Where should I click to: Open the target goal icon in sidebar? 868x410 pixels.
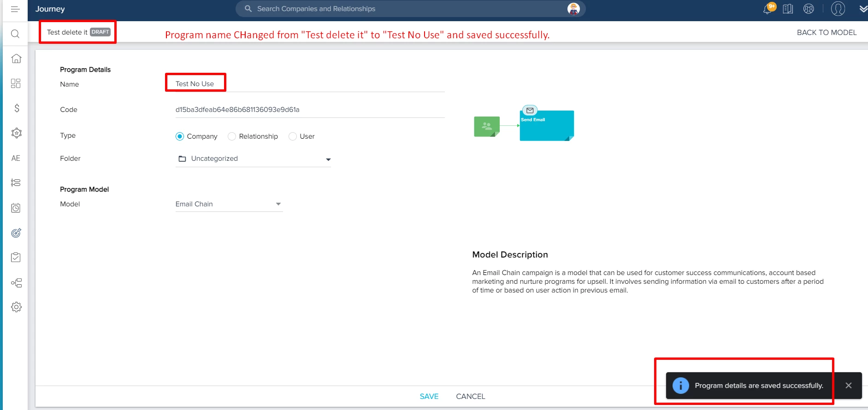coord(16,233)
